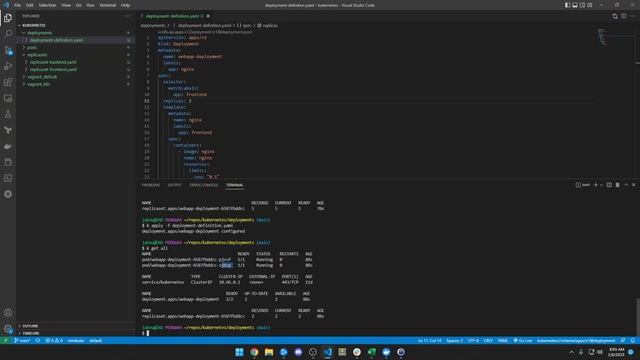Click remote window indicator in status bar
Image resolution: width=640 pixels, height=360 pixels.
[x=5, y=340]
